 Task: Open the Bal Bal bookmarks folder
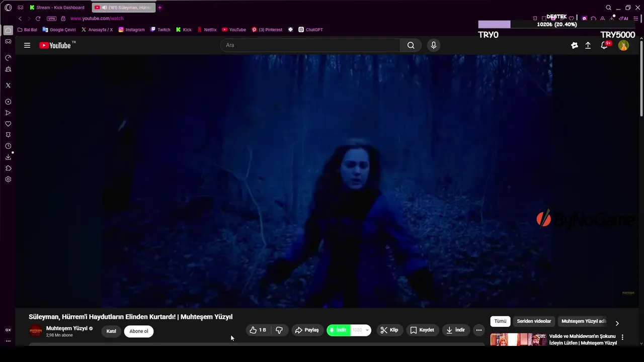coord(27,30)
